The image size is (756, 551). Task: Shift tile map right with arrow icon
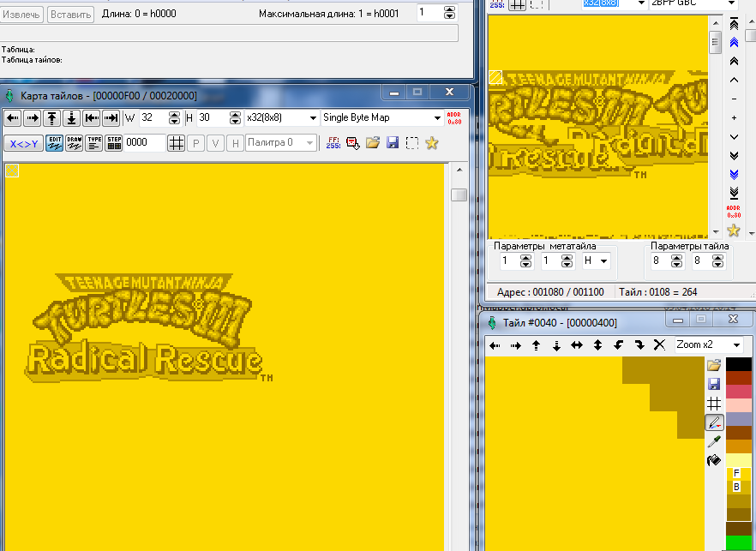pyautogui.click(x=33, y=118)
